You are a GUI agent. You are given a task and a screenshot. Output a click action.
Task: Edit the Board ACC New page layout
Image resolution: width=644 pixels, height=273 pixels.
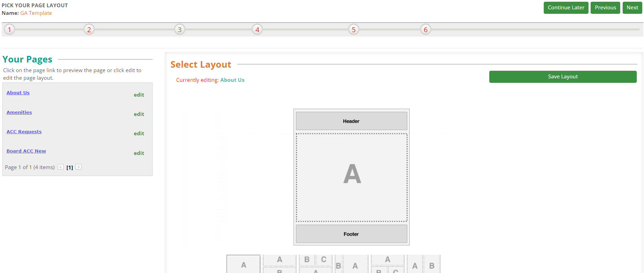point(139,153)
